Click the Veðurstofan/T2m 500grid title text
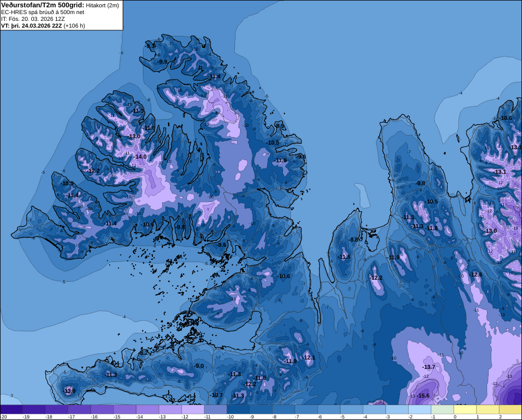Viewport: 522px width, 420px height. pos(43,5)
